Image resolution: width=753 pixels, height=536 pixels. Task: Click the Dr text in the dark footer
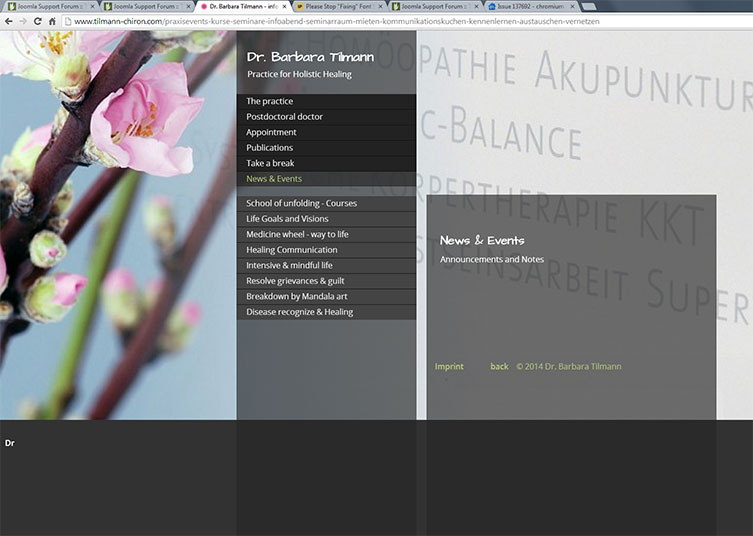pos(10,443)
